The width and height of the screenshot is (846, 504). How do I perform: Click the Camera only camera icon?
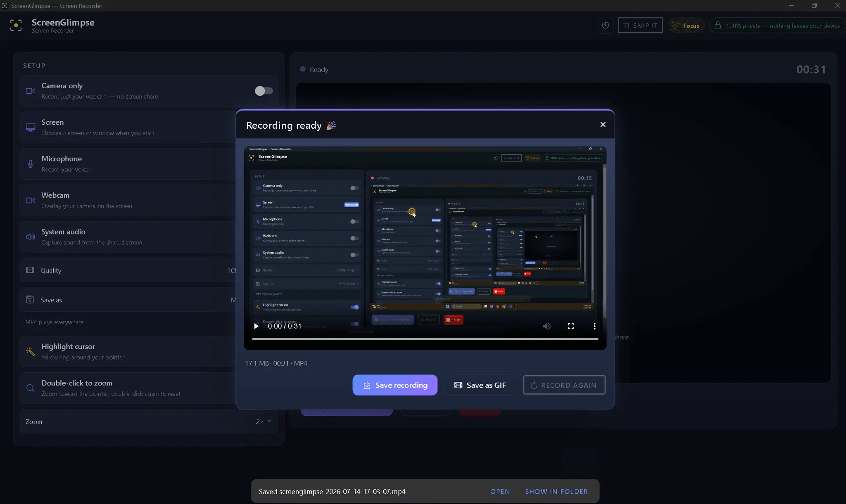[31, 91]
